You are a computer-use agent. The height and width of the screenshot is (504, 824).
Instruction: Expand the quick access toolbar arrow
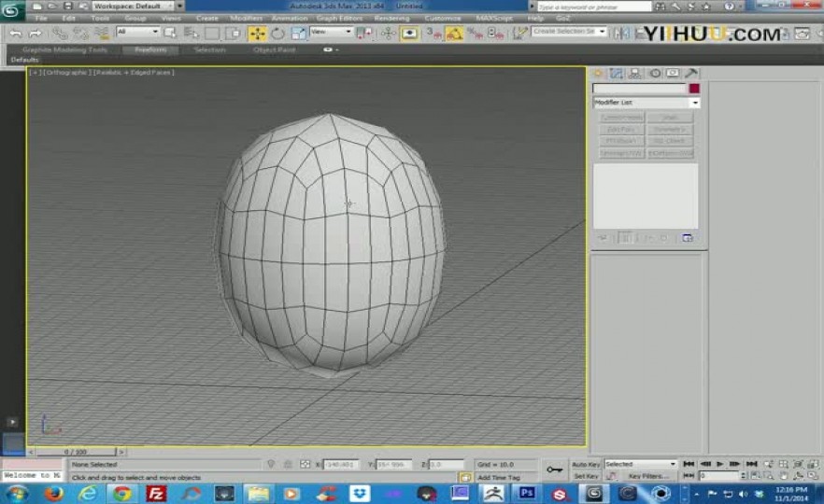pyautogui.click(x=179, y=7)
